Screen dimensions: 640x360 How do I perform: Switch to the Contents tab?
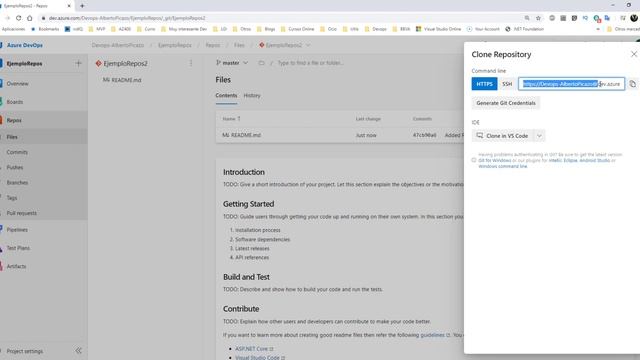[x=226, y=96]
